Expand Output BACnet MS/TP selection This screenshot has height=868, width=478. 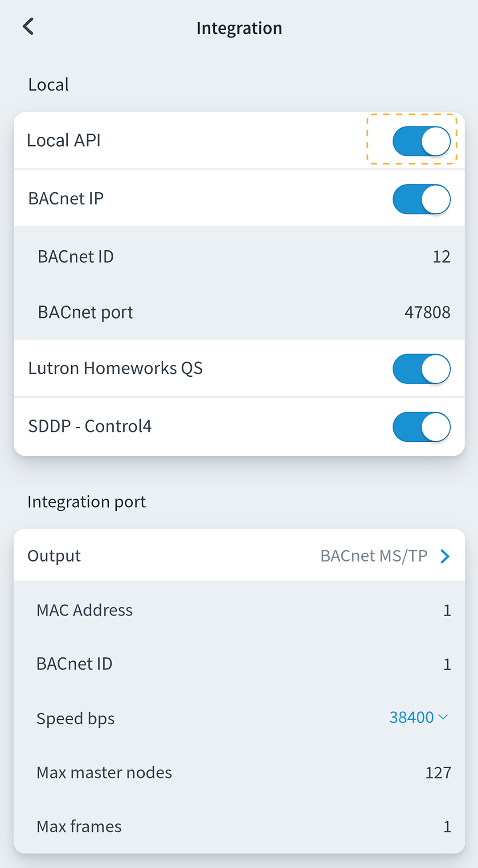pos(374,556)
